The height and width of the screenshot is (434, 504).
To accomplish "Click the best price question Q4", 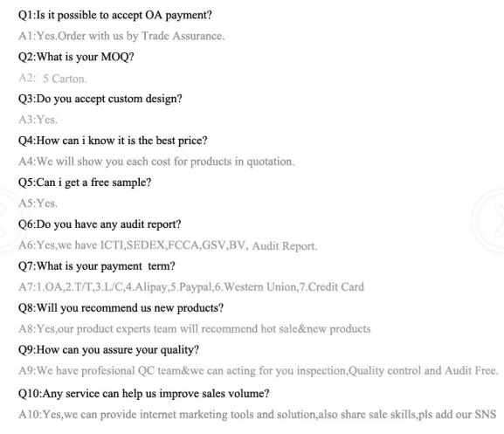I will click(x=113, y=141).
